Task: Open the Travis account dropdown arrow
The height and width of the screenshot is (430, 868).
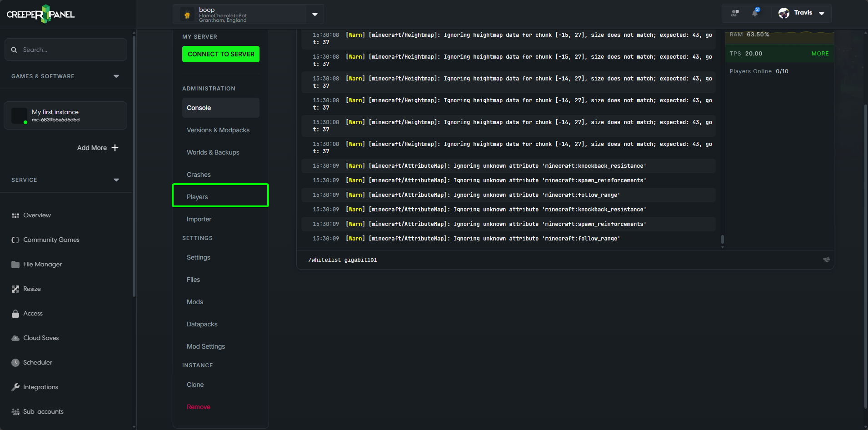Action: point(822,13)
